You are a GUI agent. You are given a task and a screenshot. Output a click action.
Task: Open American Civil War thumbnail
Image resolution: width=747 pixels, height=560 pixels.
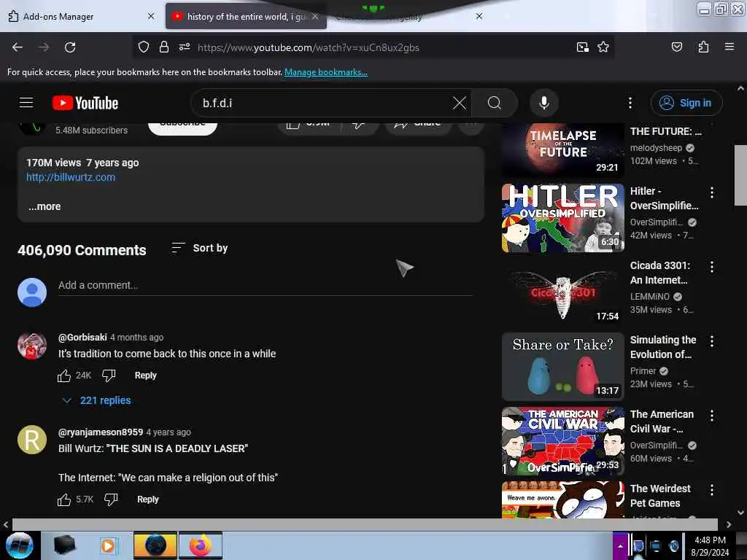pos(562,441)
